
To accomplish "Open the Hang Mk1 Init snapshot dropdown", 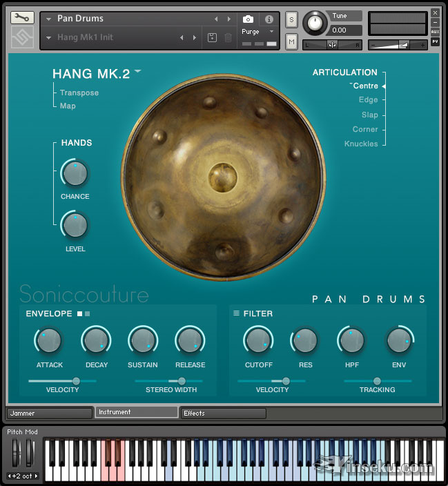I will 49,37.
